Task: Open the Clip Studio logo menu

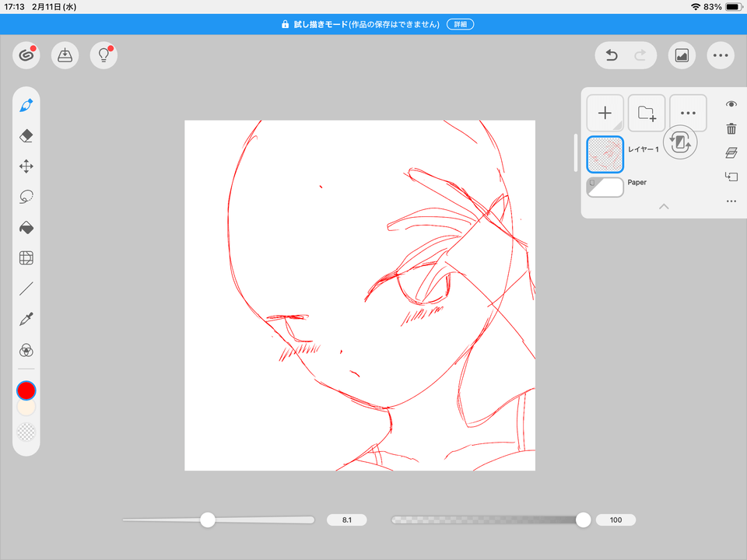Action: (x=26, y=55)
